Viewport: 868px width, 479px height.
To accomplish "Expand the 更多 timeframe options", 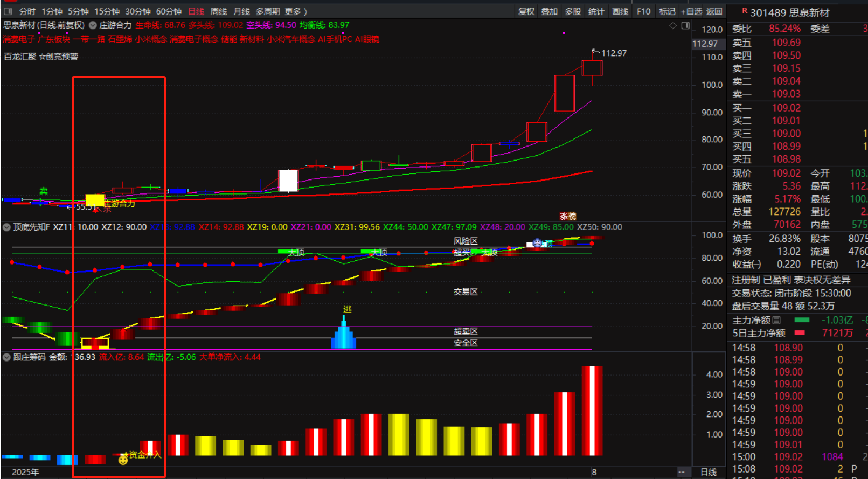I will 296,11.
